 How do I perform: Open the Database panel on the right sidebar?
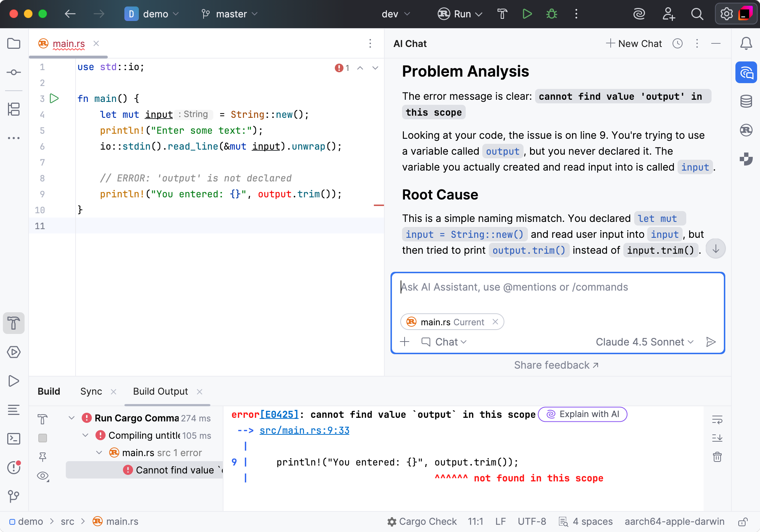click(x=746, y=101)
